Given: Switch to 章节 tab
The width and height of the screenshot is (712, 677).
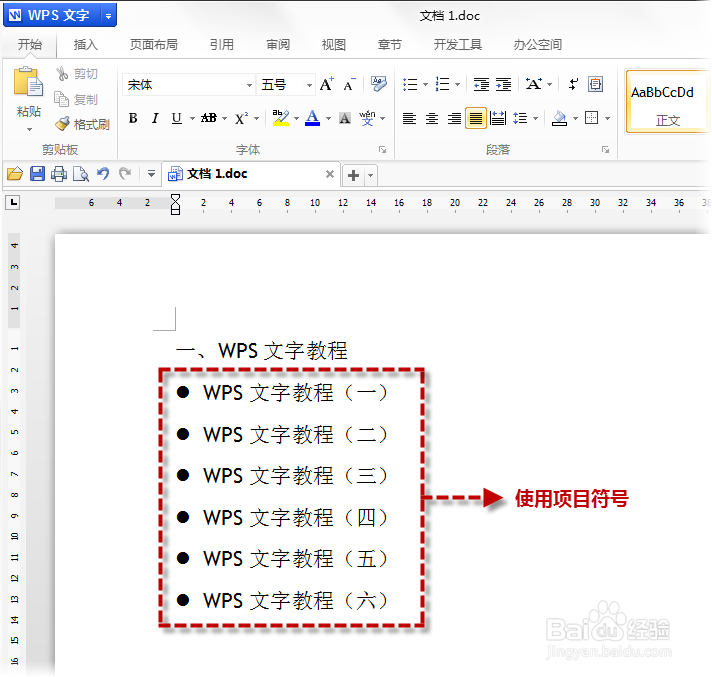Looking at the screenshot, I should [390, 44].
